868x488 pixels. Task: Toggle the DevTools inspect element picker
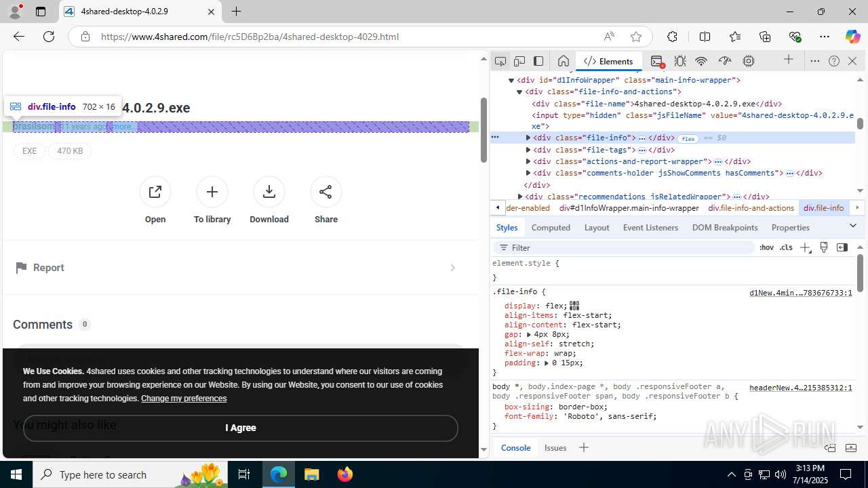pyautogui.click(x=500, y=61)
